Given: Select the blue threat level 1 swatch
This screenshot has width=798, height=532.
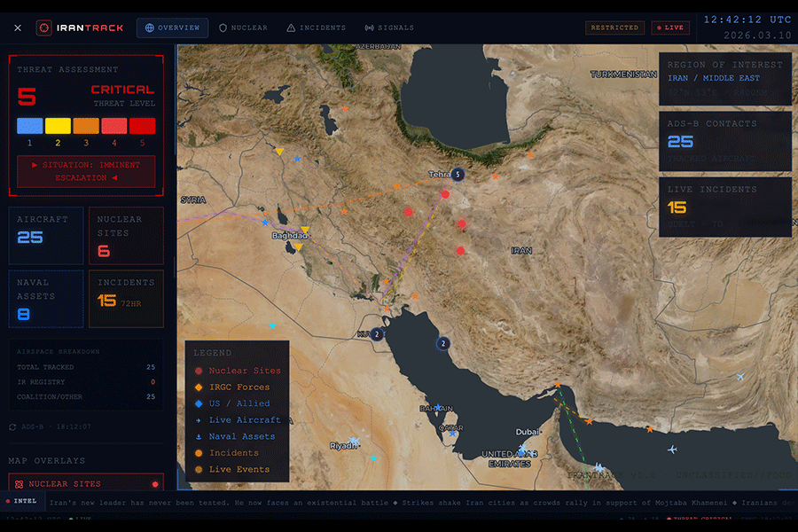Looking at the screenshot, I should click(x=29, y=126).
